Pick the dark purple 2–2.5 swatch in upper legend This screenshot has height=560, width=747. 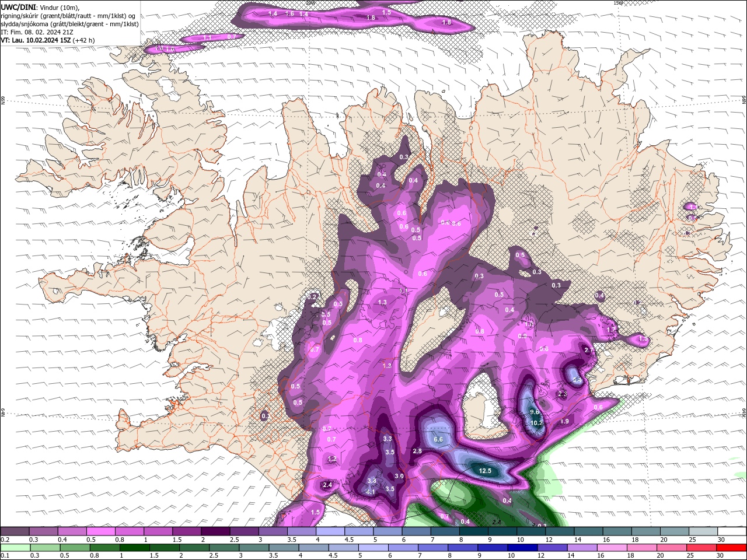point(216,531)
